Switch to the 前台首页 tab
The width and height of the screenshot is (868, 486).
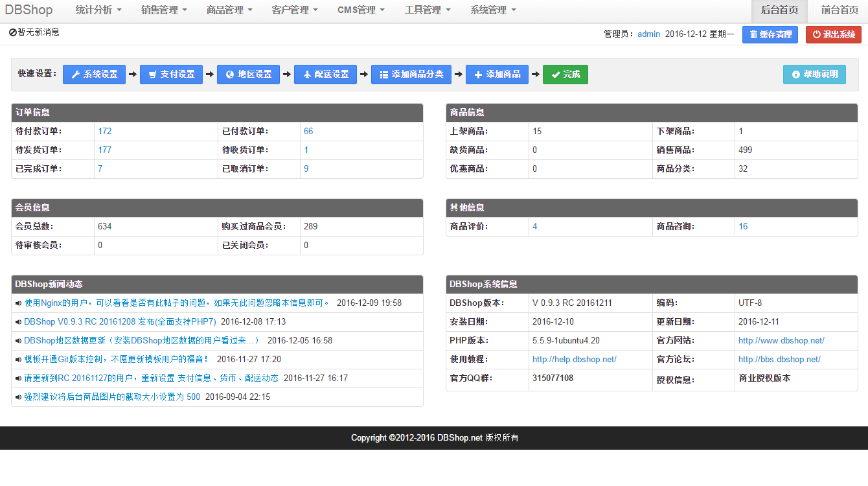839,10
